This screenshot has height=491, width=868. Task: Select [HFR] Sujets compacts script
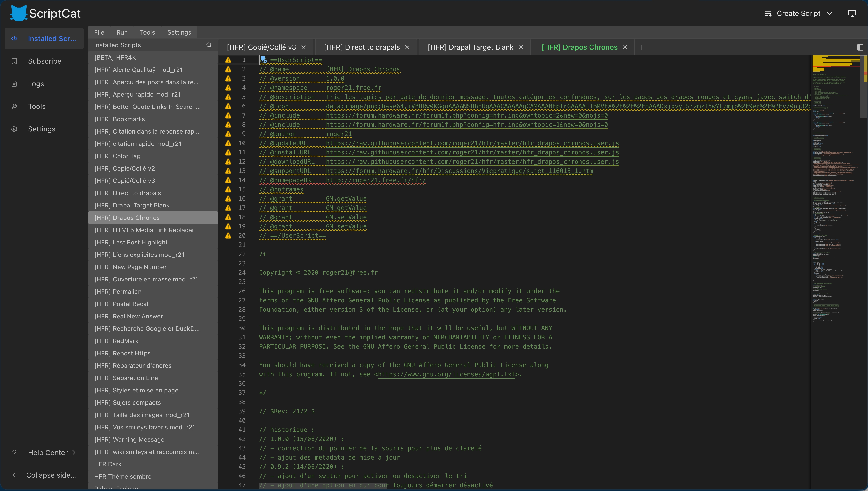point(153,403)
